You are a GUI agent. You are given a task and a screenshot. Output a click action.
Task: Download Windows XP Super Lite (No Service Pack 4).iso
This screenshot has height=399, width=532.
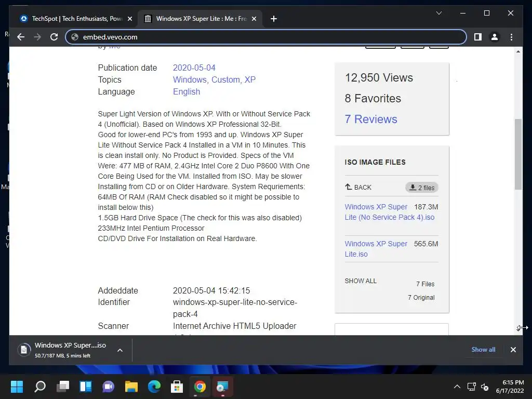click(390, 212)
